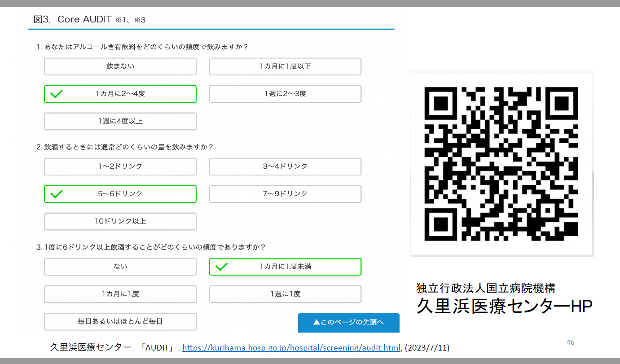
Task: Click the QR code image
Action: [x=501, y=164]
